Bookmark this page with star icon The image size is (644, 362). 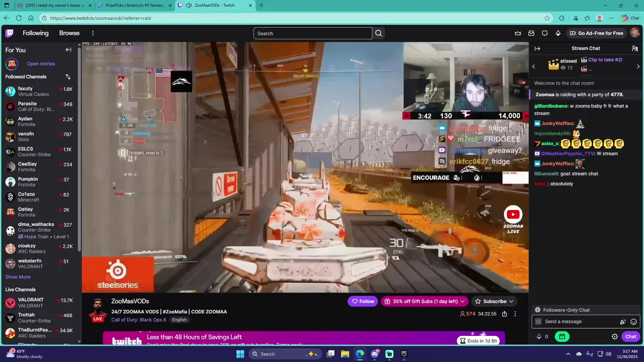pos(547,18)
